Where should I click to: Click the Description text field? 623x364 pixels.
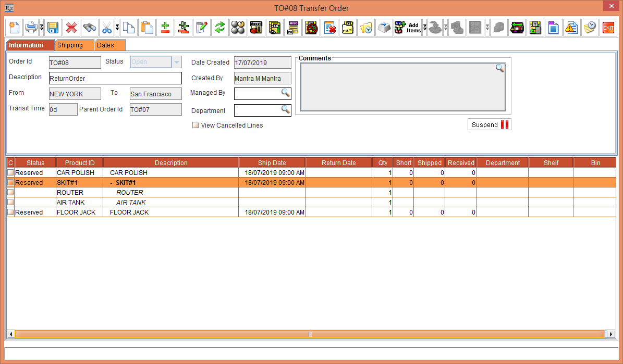(115, 78)
